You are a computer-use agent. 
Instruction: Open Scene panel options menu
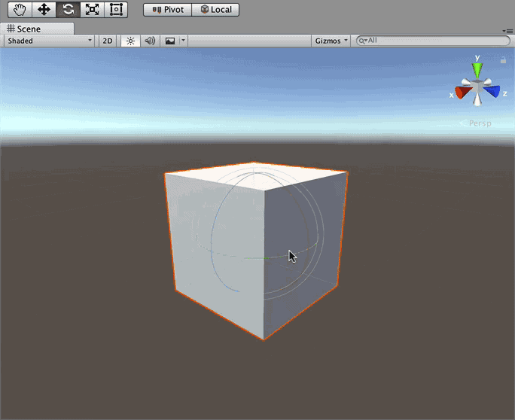(507, 31)
